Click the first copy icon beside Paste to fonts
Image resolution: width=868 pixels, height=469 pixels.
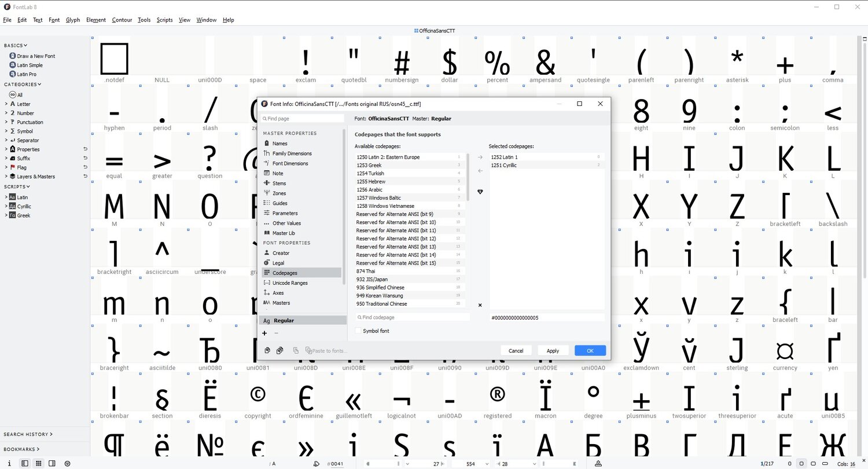point(267,350)
